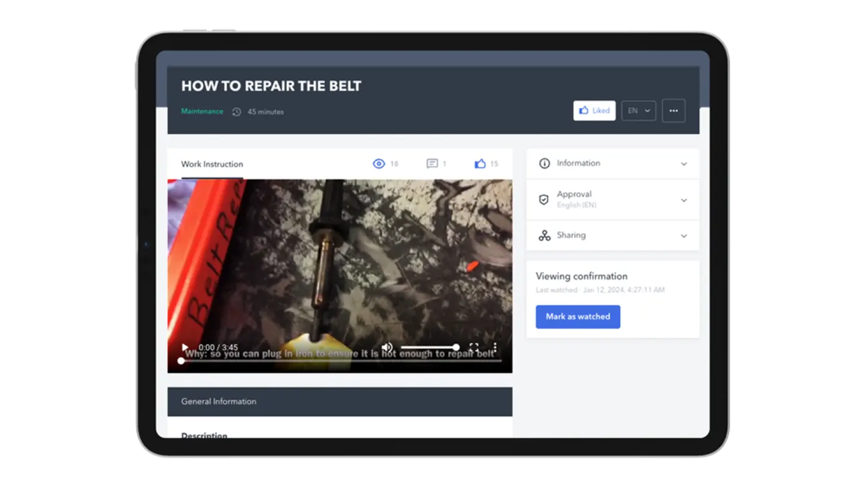The image size is (868, 488).
Task: Click the eye views icon
Action: tap(379, 164)
